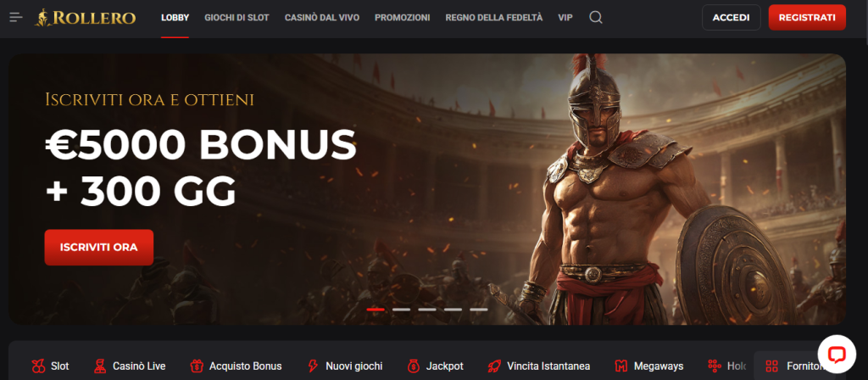Image resolution: width=868 pixels, height=380 pixels.
Task: Select the Slot cherry icon
Action: pos(39,366)
